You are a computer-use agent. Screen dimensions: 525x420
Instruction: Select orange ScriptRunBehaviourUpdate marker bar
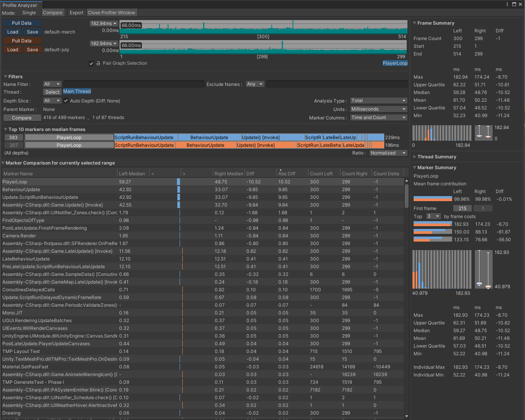[145, 145]
